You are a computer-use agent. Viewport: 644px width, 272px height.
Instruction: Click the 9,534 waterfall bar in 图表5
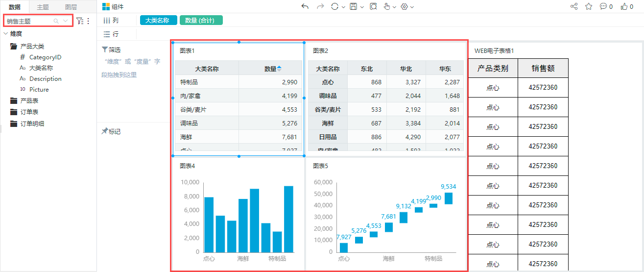click(449, 198)
